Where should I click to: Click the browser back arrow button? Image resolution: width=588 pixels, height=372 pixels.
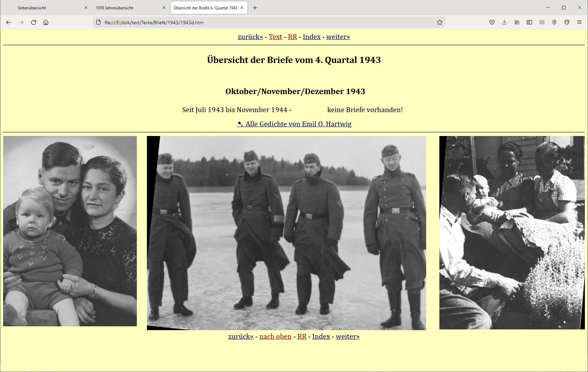point(9,22)
